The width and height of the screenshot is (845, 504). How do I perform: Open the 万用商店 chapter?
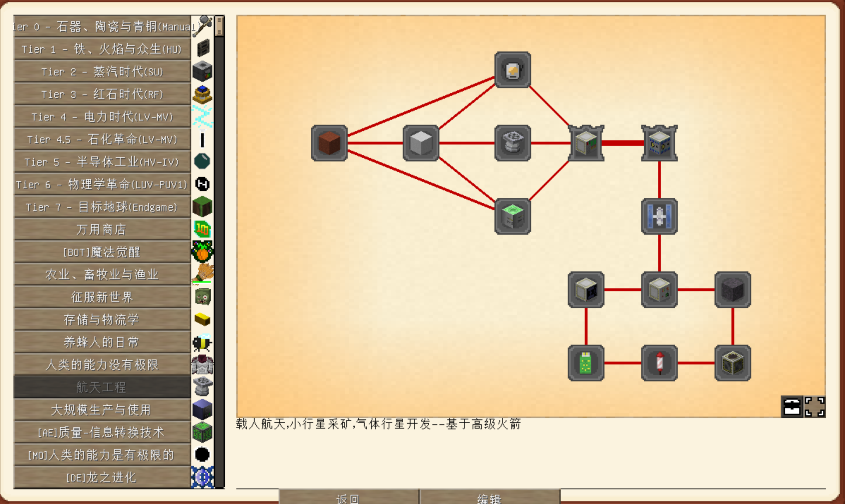102,229
